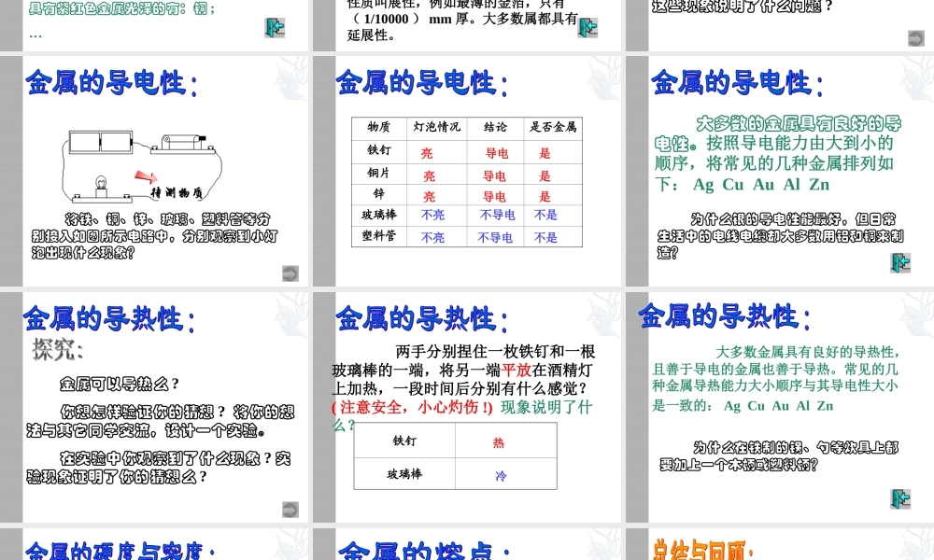This screenshot has height=560, width=934.
Task: Click exit door icon on right heat conductivity slide
Action: [899, 498]
